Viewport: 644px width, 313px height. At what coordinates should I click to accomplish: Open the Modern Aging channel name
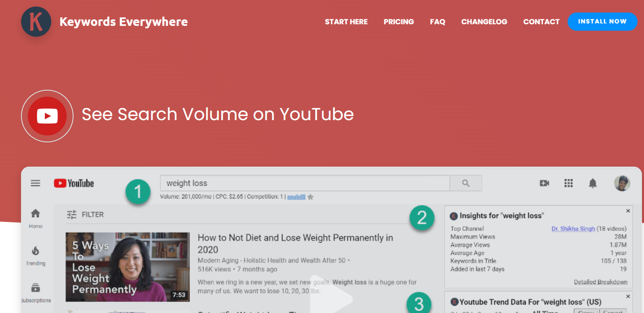(x=271, y=260)
